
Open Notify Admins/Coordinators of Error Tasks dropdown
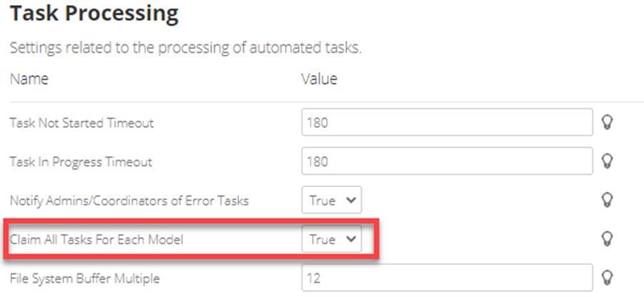point(331,201)
